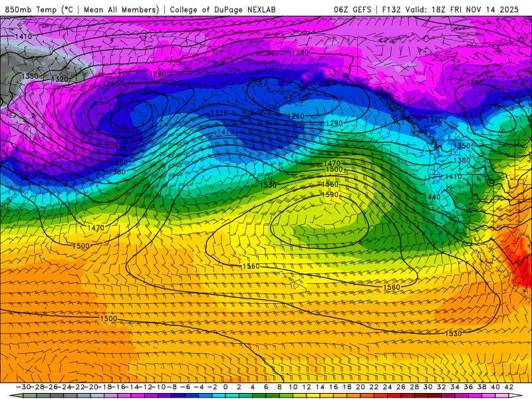Image resolution: width=532 pixels, height=399 pixels.
Task: Click the 1590 contour label
Action: pos(330,194)
